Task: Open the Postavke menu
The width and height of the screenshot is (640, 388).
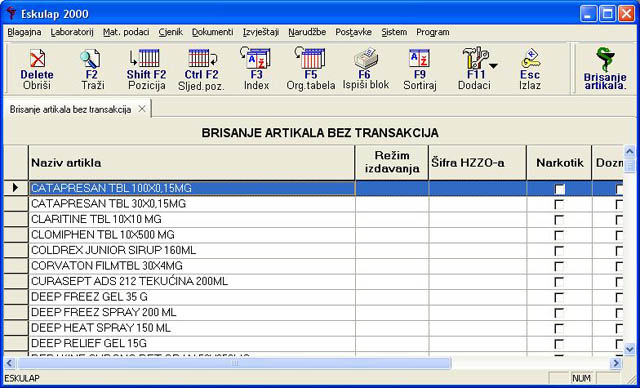Action: point(353,32)
